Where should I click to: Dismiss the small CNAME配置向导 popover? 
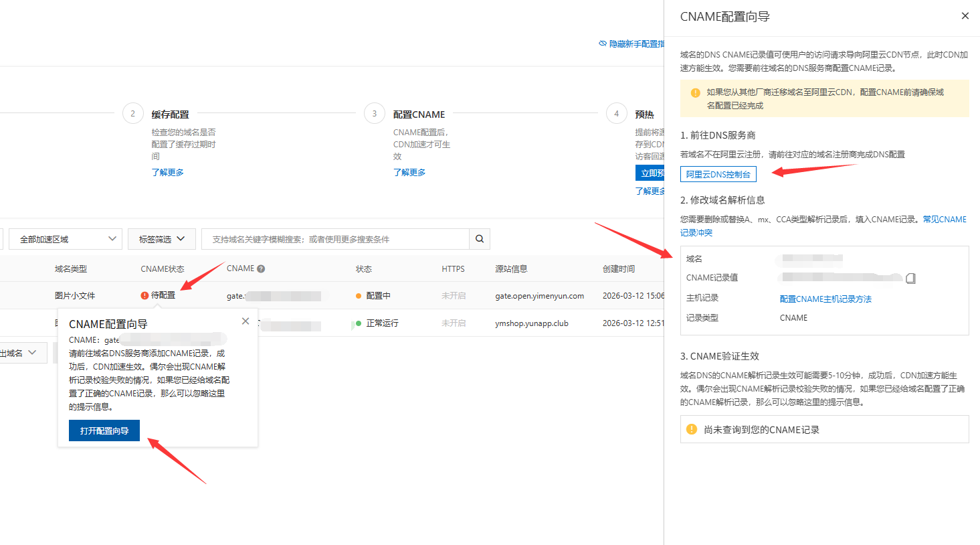(x=246, y=321)
